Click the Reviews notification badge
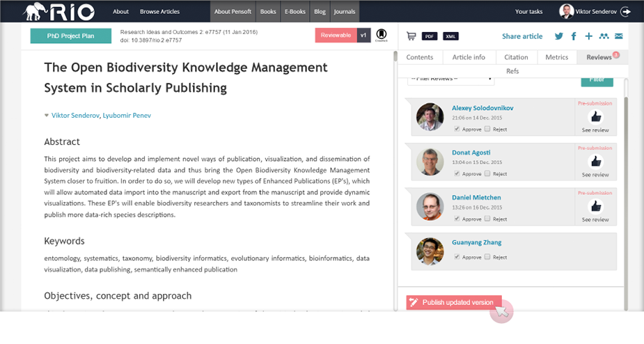644x344 pixels. point(615,54)
